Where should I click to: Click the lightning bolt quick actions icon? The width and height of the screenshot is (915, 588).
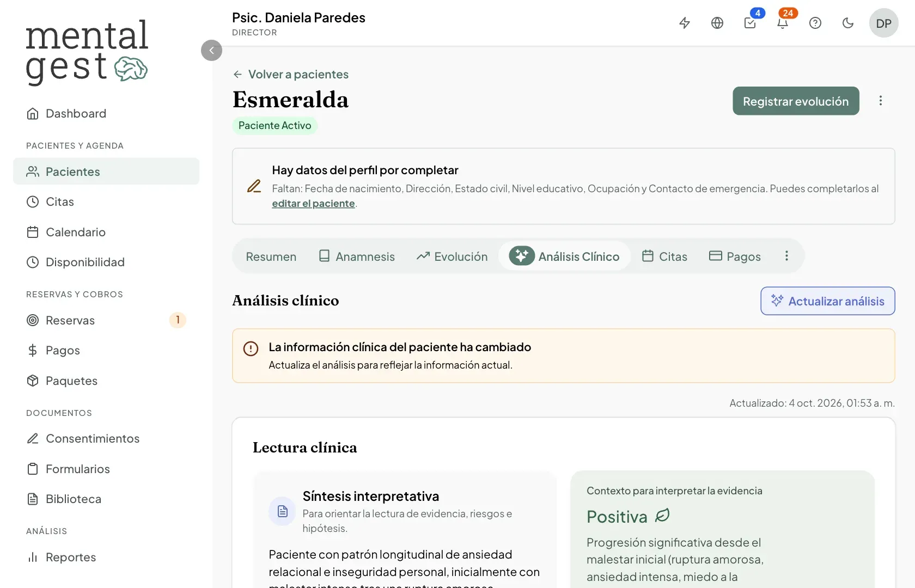(x=685, y=23)
